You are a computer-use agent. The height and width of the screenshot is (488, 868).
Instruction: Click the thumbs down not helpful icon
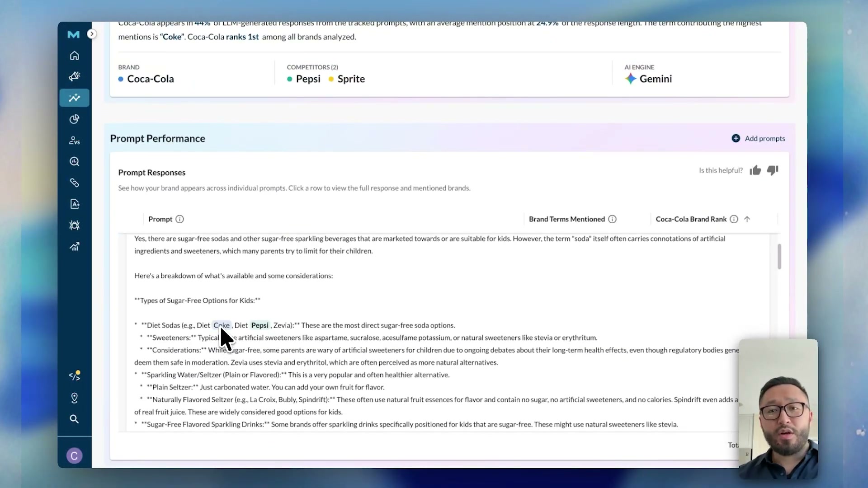pyautogui.click(x=773, y=170)
